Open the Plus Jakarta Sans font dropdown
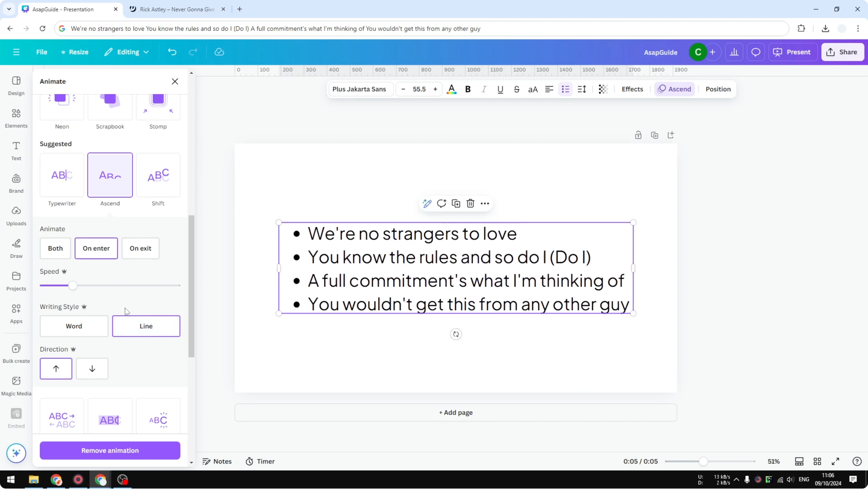Viewport: 868px width, 489px height. pyautogui.click(x=360, y=89)
